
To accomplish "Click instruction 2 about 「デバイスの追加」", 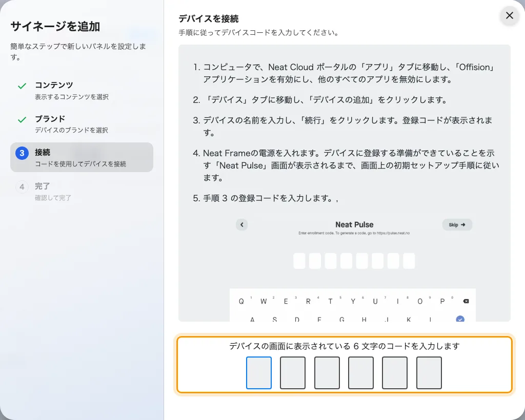I will coord(326,100).
